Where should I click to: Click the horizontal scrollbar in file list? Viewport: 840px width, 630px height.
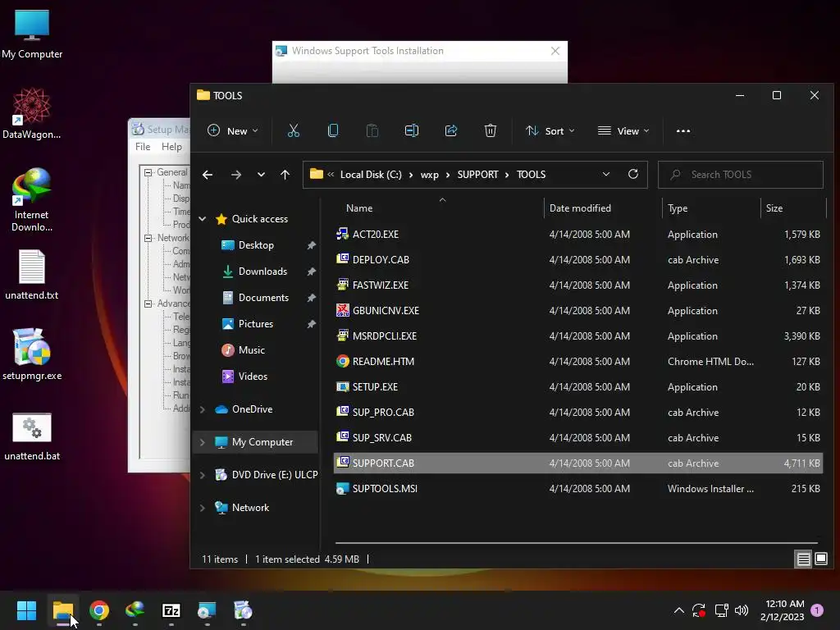pos(577,543)
